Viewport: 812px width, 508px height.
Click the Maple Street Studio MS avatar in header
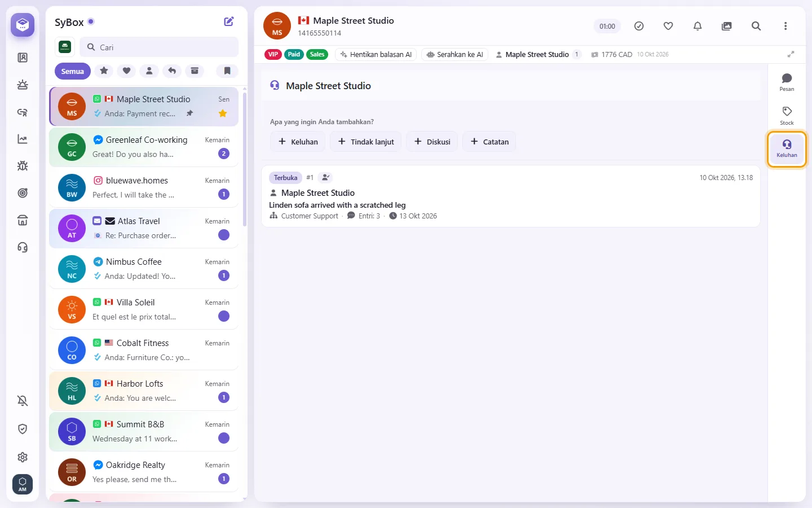pyautogui.click(x=277, y=26)
